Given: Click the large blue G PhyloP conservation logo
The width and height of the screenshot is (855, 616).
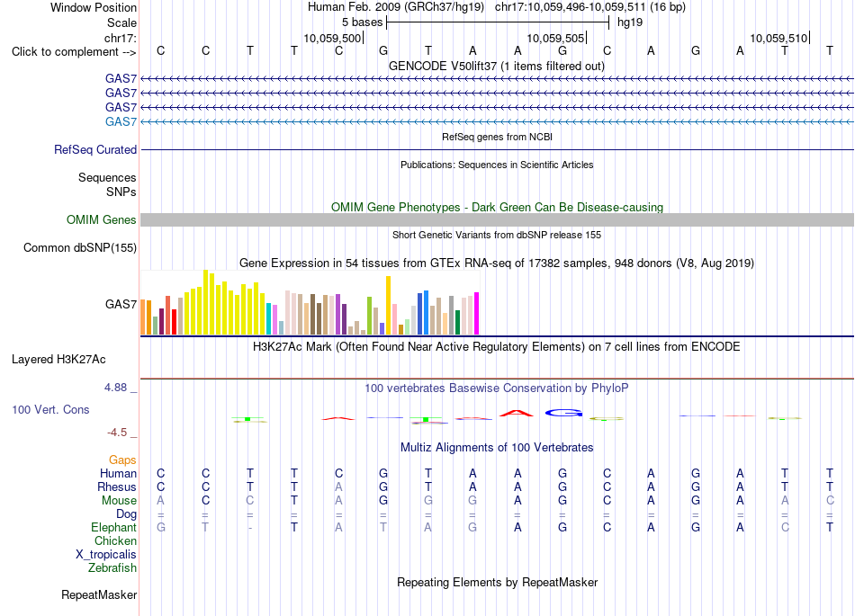Looking at the screenshot, I should (x=563, y=414).
